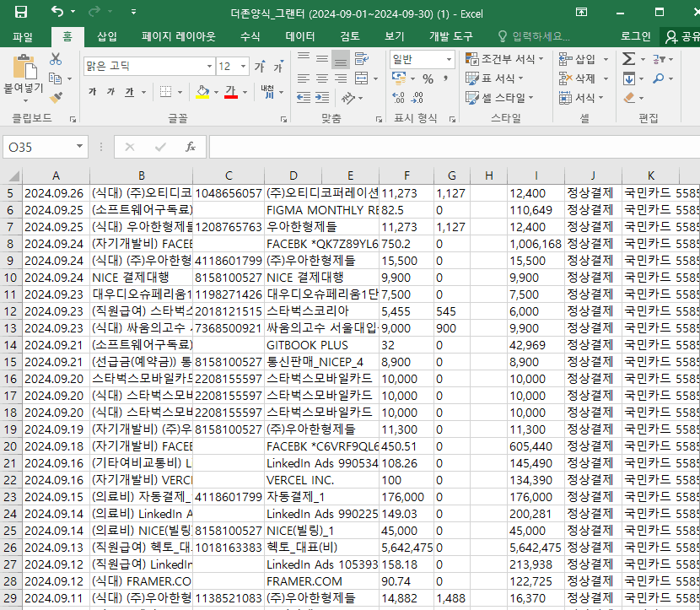Open the Find and Select magnifier
Viewport: 700px width, 610px height.
point(659,78)
